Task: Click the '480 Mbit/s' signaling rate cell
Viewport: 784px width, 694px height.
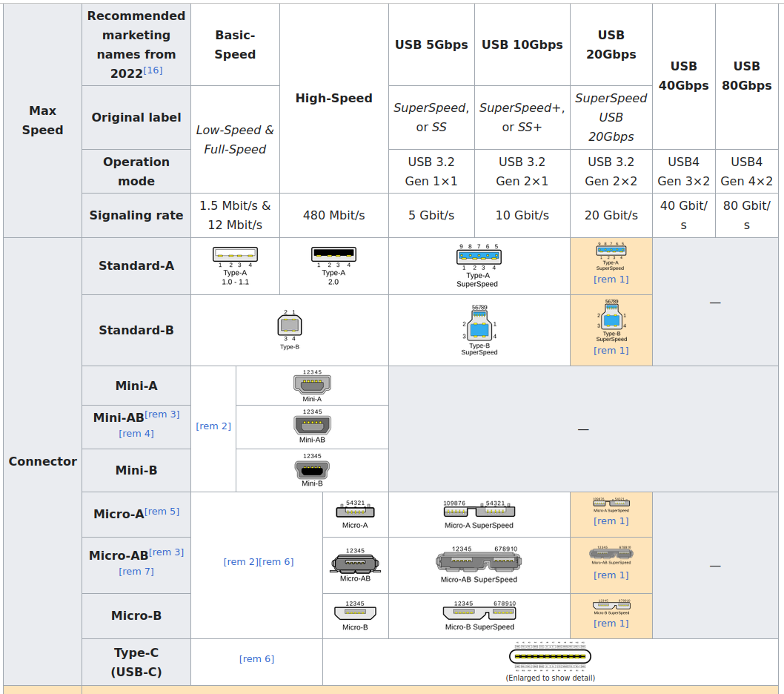Action: (334, 215)
